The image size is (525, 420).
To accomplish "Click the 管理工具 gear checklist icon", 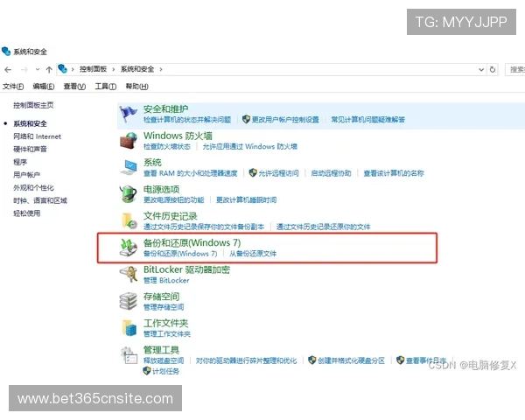I will tap(129, 355).
